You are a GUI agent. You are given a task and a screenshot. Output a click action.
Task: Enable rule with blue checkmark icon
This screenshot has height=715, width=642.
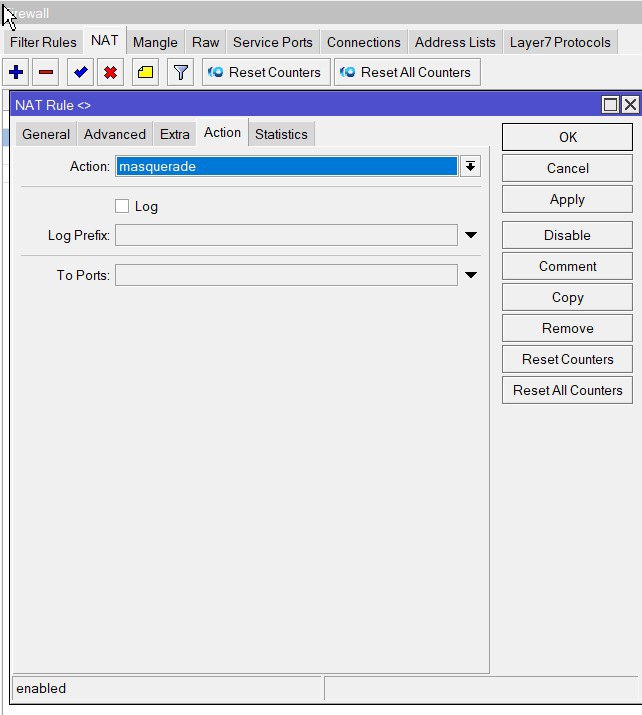[x=80, y=72]
